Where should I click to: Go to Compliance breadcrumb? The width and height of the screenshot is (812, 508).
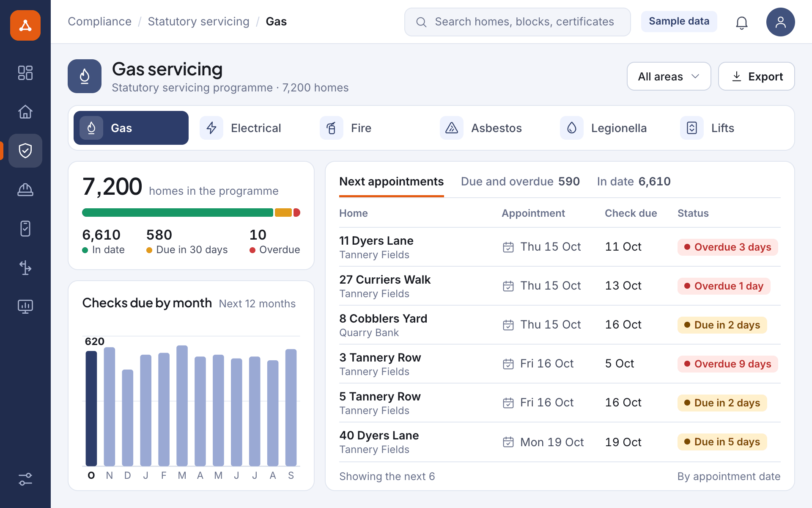pyautogui.click(x=100, y=22)
